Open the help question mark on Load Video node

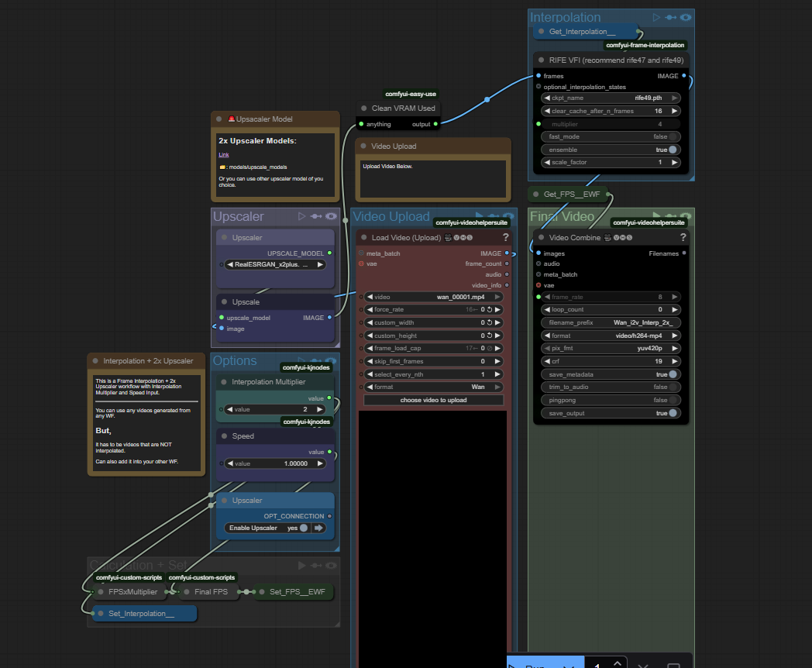click(x=505, y=237)
